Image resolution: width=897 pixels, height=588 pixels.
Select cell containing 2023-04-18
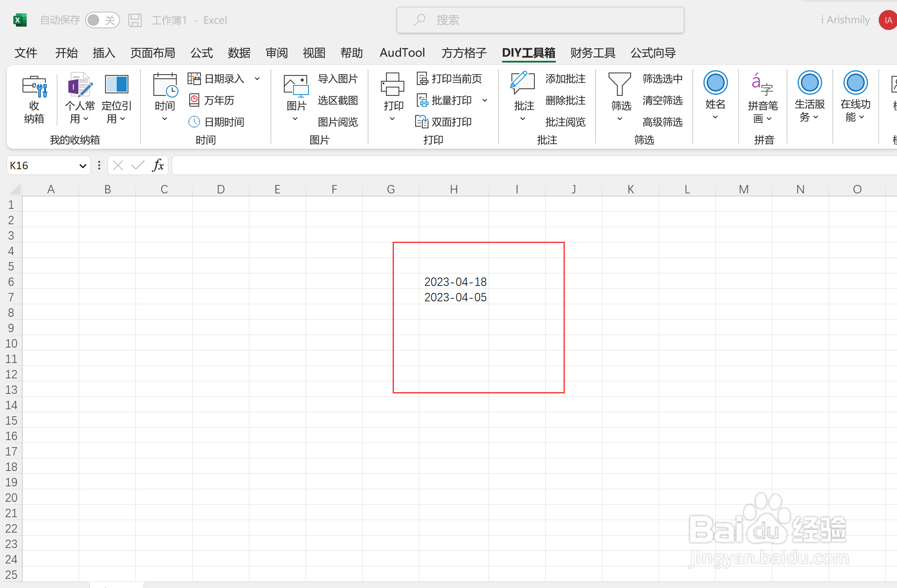(x=454, y=282)
